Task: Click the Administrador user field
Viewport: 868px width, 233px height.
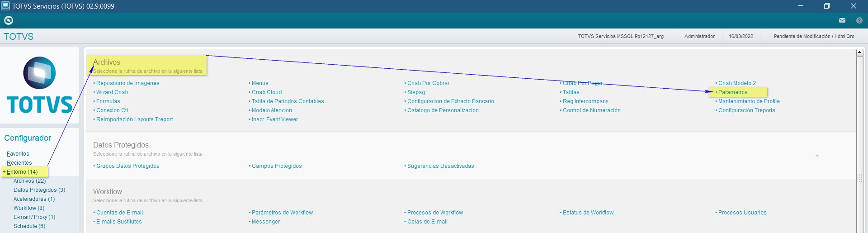Action: coord(699,36)
